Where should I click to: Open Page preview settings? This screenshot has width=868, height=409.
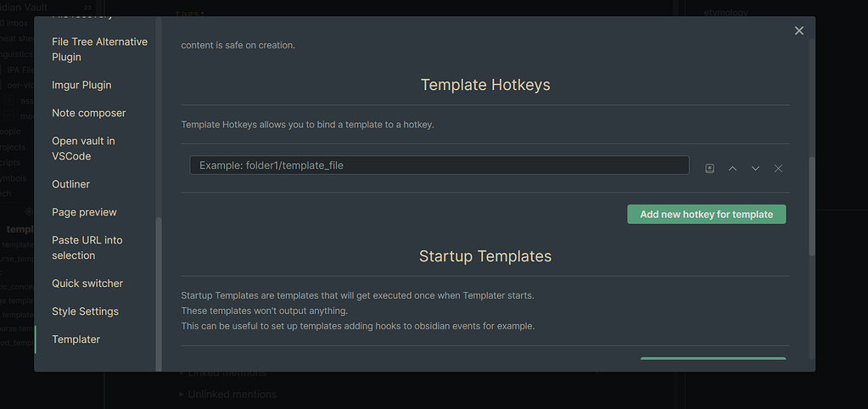pos(84,212)
